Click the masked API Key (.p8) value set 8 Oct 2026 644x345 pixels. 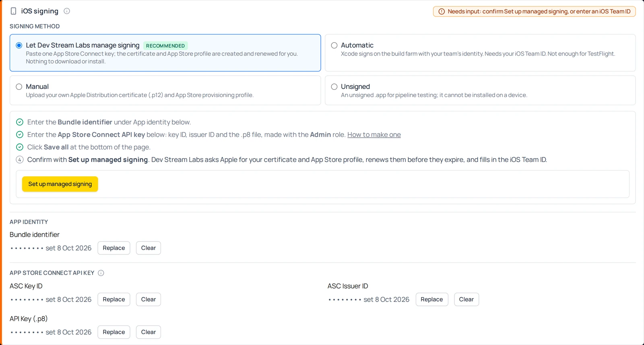[51, 332]
